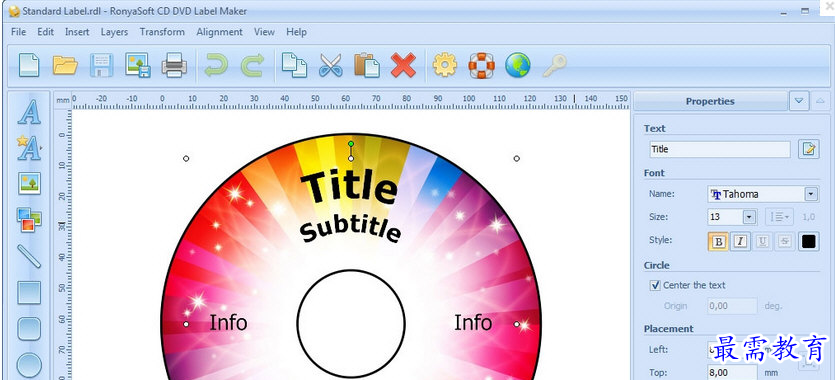Expand the Properties panel menu arrow
835x380 pixels.
799,101
